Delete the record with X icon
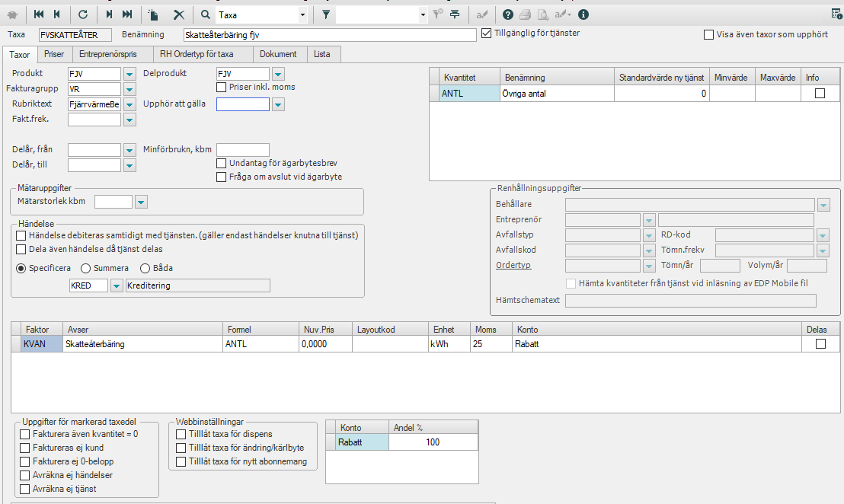844x504 pixels. pos(179,14)
